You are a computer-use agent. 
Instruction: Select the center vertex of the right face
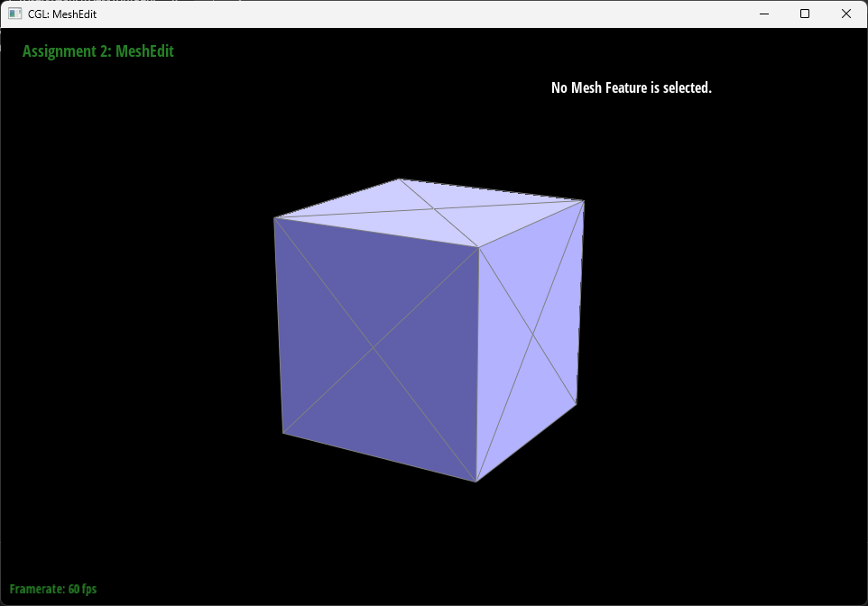[x=533, y=335]
